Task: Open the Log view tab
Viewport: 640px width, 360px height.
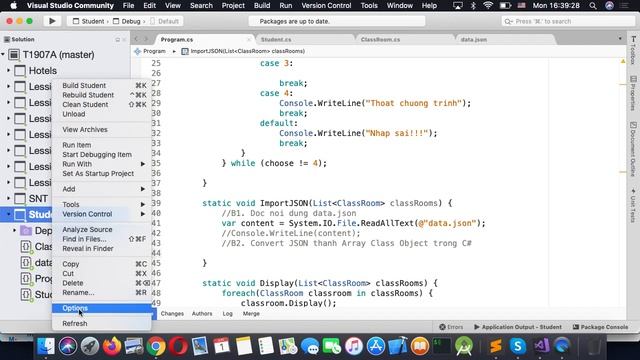Action: point(228,313)
